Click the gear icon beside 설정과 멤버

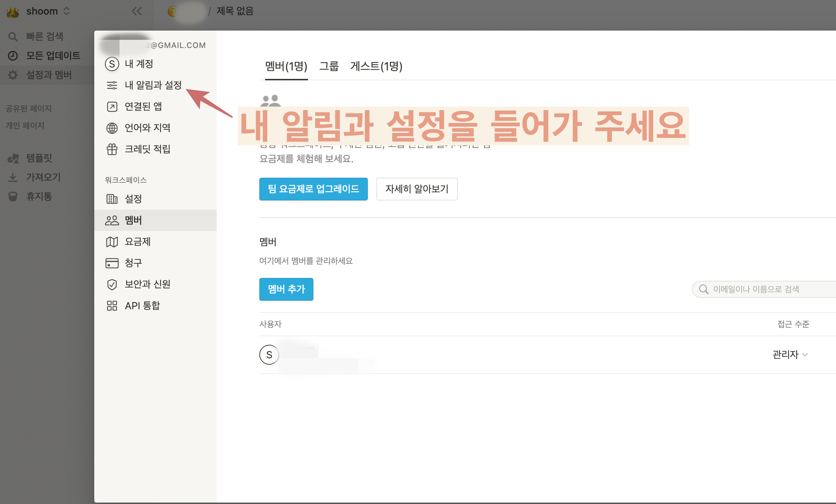point(13,75)
